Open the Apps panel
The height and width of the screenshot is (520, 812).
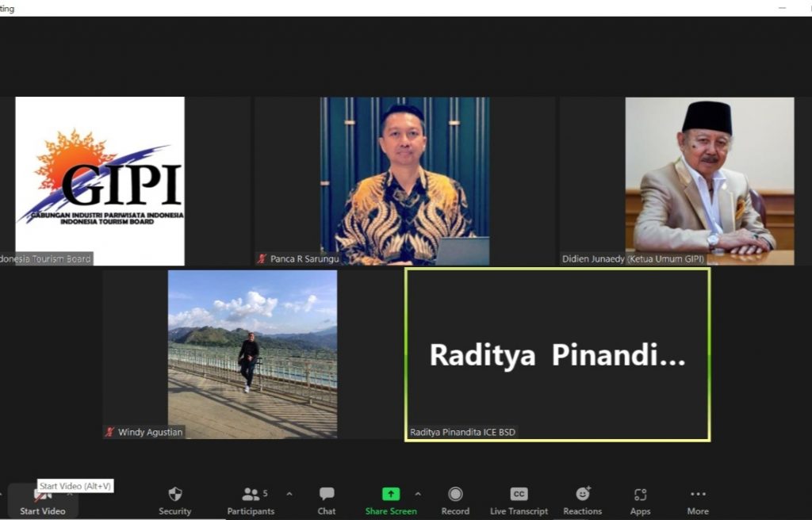(641, 500)
